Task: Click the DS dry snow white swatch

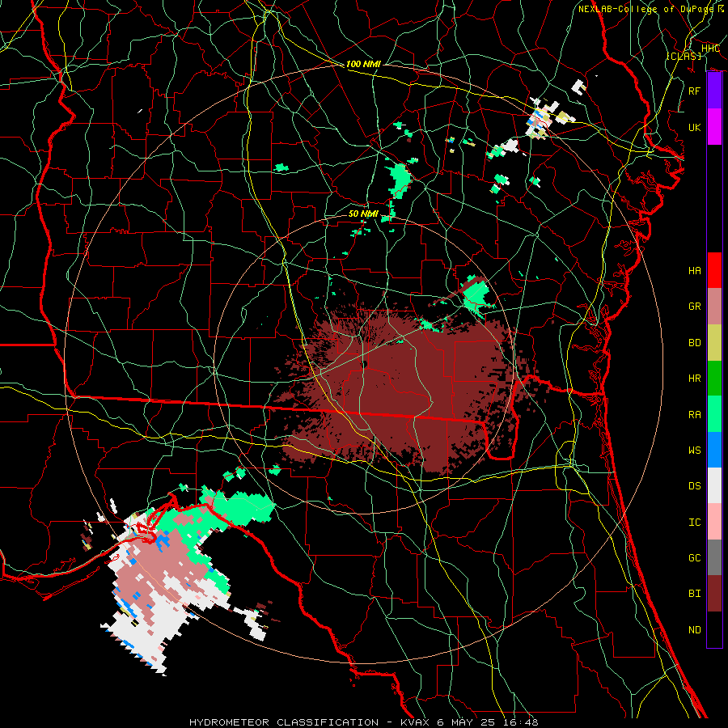Action: (x=714, y=485)
